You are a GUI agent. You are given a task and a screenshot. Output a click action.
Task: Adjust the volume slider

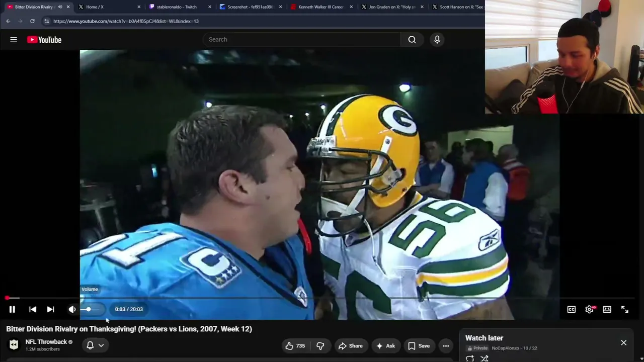[x=92, y=309]
